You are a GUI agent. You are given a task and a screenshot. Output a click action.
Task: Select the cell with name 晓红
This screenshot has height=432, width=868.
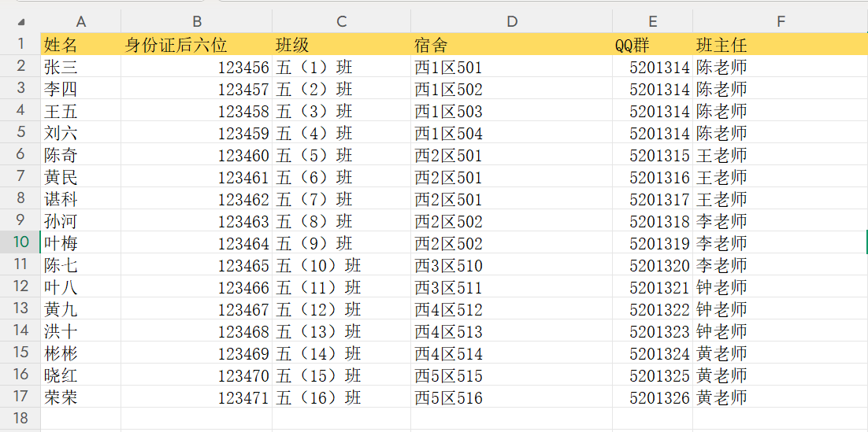click(x=81, y=375)
